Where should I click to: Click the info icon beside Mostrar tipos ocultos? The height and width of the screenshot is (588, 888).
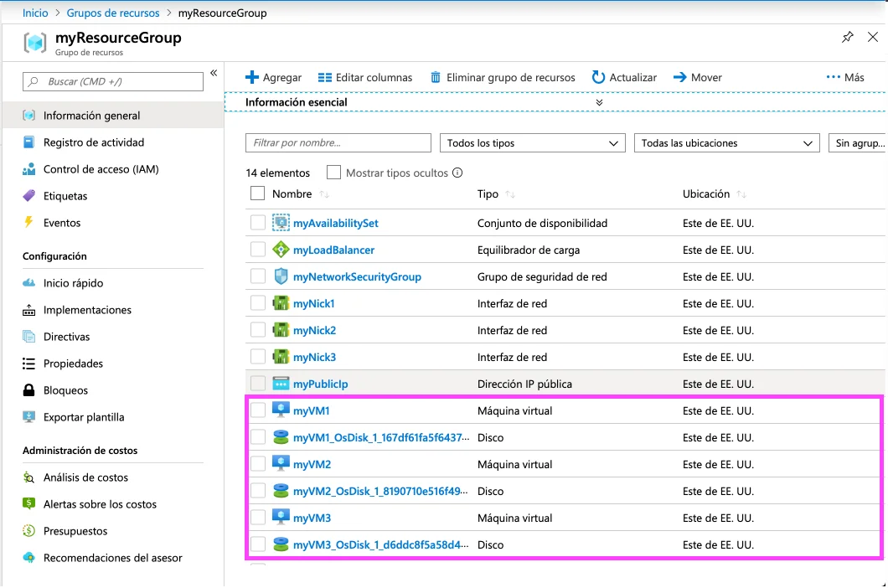[x=457, y=173]
